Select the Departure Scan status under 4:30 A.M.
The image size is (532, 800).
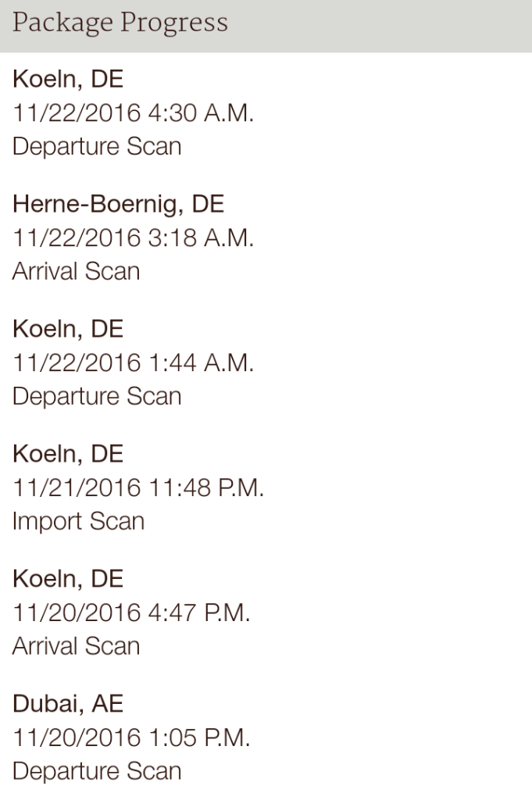97,146
